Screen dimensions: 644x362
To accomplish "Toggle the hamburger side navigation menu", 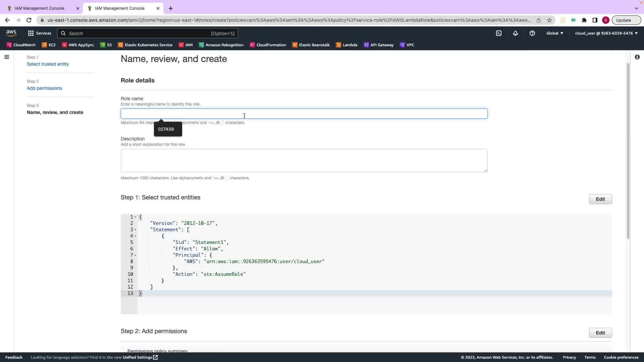I will [x=6, y=57].
